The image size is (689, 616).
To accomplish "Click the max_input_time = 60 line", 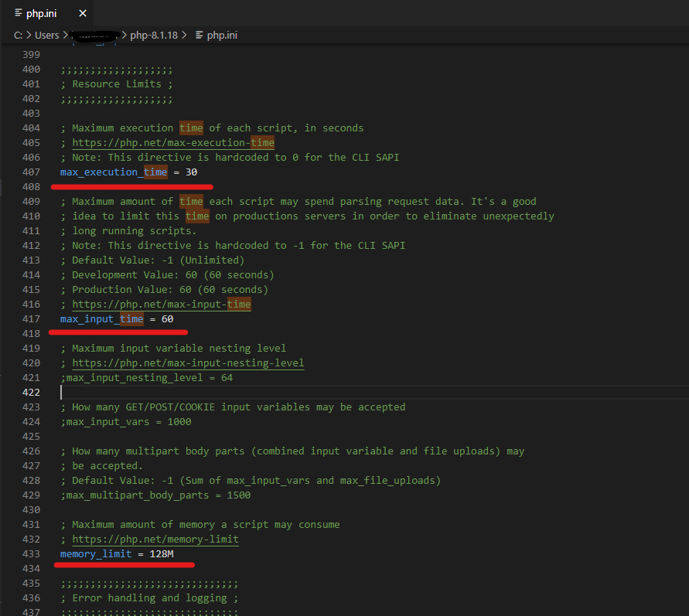I will (x=117, y=318).
